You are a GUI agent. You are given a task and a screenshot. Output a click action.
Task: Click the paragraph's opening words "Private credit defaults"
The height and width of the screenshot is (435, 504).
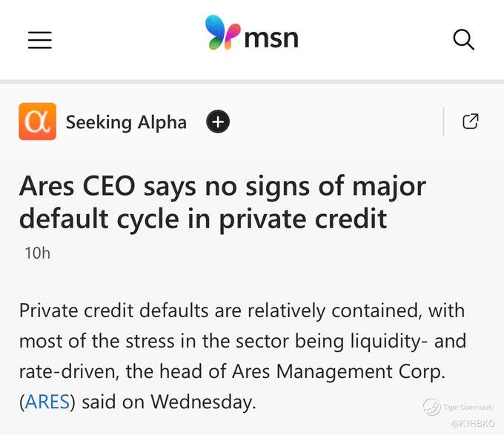(x=103, y=310)
